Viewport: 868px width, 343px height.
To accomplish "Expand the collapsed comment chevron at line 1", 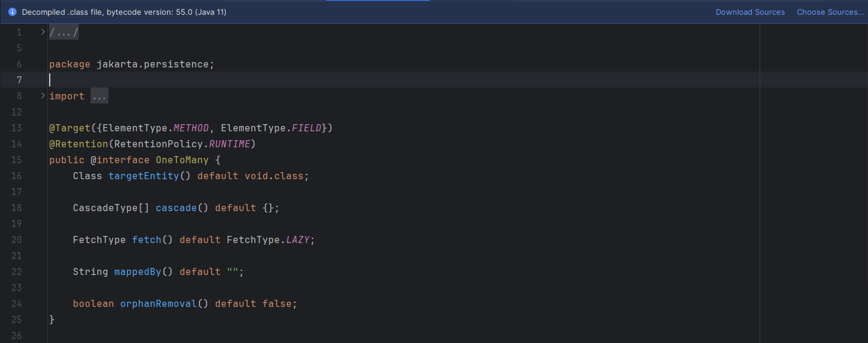I will [x=41, y=31].
